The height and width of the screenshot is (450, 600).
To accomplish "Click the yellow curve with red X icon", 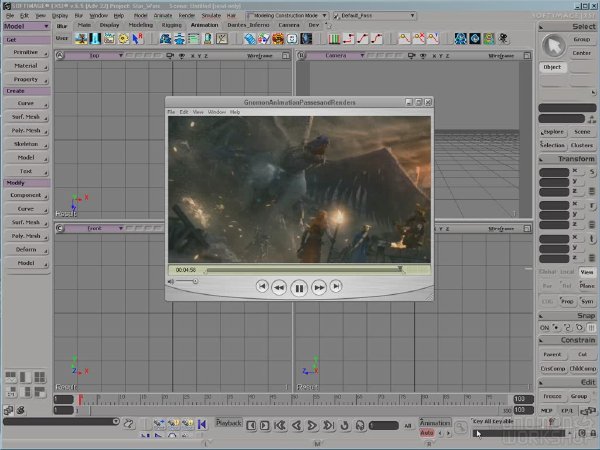I will tap(419, 38).
